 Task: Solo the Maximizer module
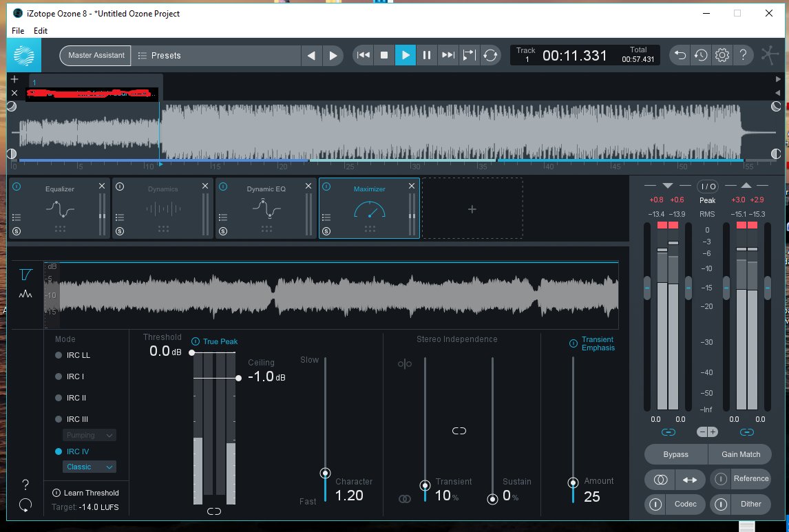(326, 231)
